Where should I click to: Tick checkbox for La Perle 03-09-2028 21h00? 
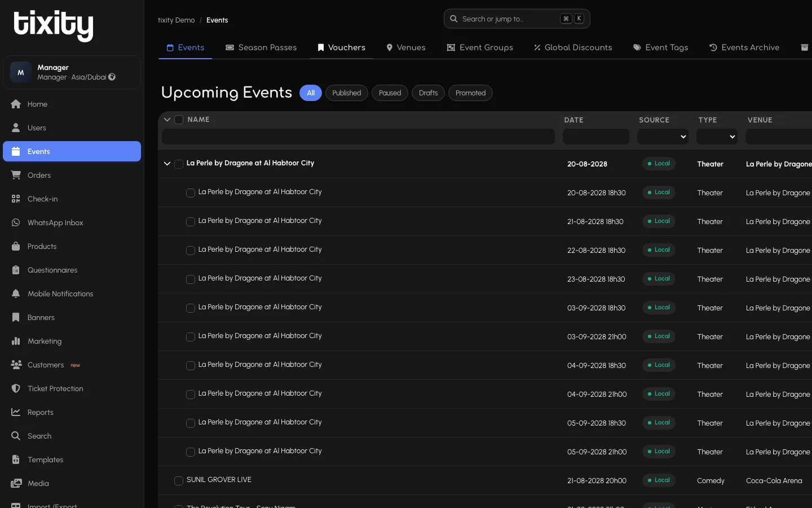click(x=191, y=336)
